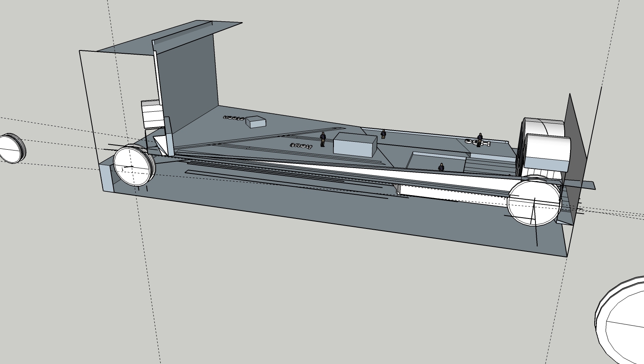Click the person standing beside the large center box
This screenshot has height=364, width=644.
(x=323, y=139)
